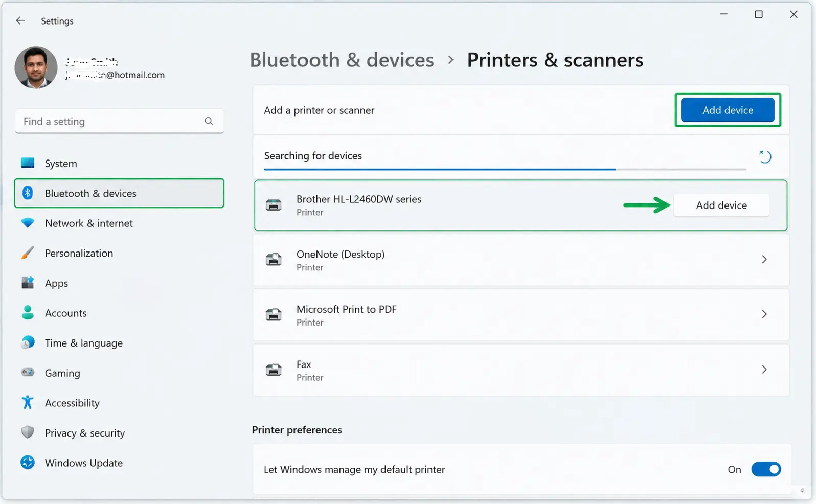Open OneNote (Desktop) printer name

(x=341, y=254)
